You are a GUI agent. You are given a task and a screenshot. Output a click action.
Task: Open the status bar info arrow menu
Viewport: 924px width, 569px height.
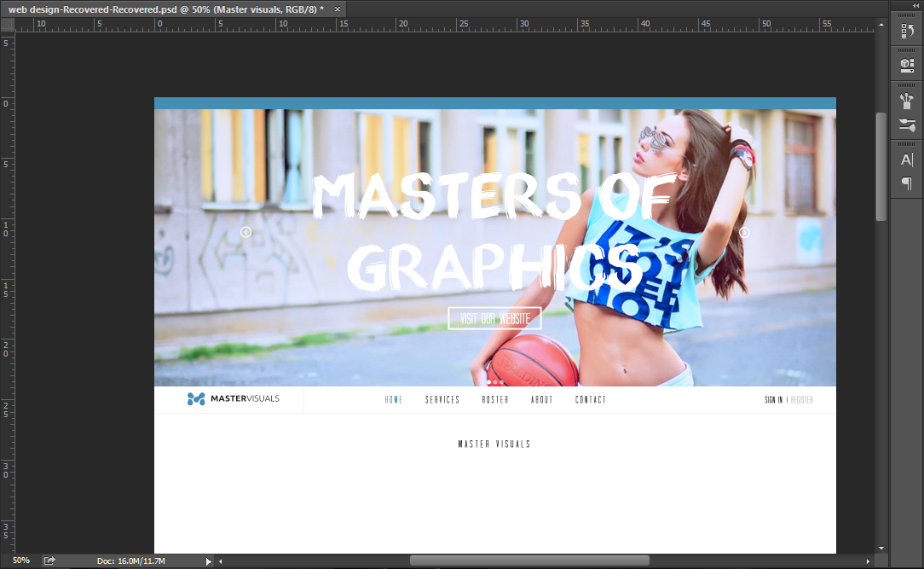pyautogui.click(x=208, y=561)
